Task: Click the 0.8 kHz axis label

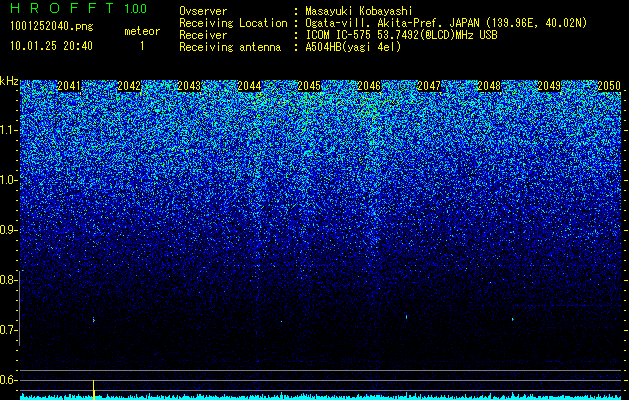Action: [x=9, y=280]
